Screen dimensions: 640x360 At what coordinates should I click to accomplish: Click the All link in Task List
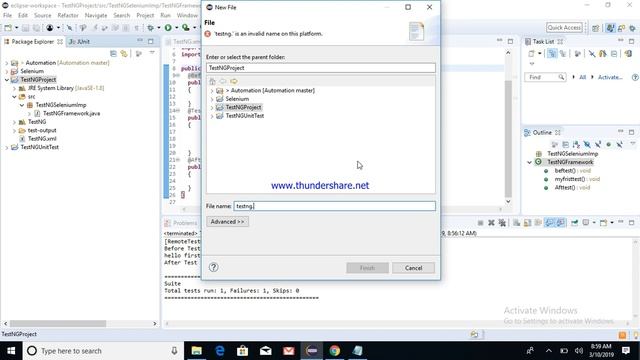[x=582, y=77]
